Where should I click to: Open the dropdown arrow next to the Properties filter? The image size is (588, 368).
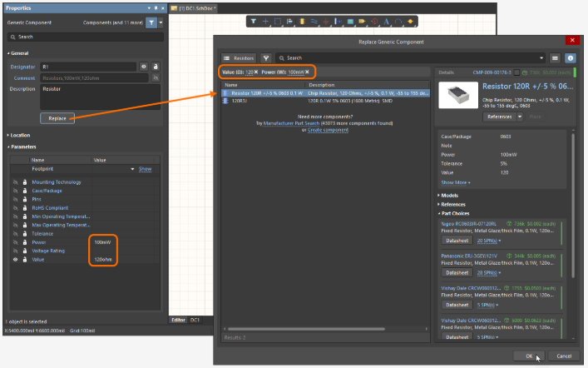pos(161,22)
